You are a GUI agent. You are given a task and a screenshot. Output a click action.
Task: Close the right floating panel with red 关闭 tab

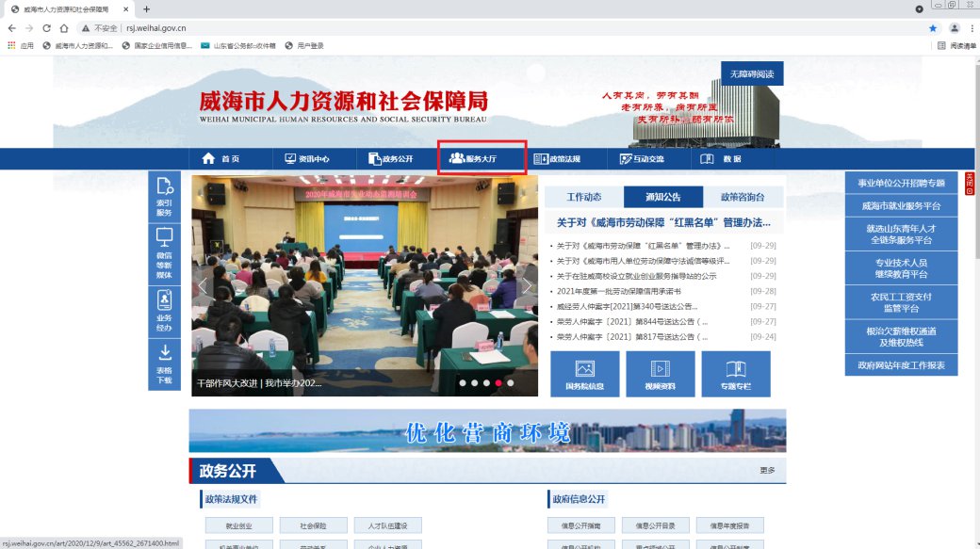tap(970, 184)
